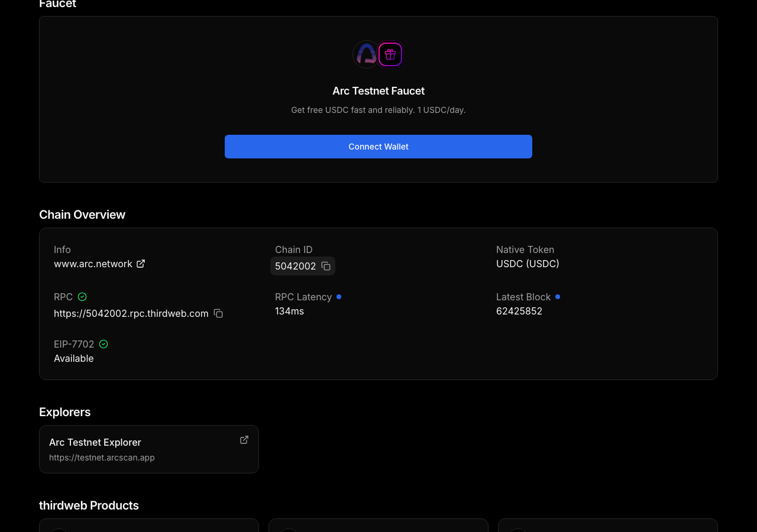757x532 pixels.
Task: Click the 'Get free USDC fast and reliably' text
Action: [378, 110]
